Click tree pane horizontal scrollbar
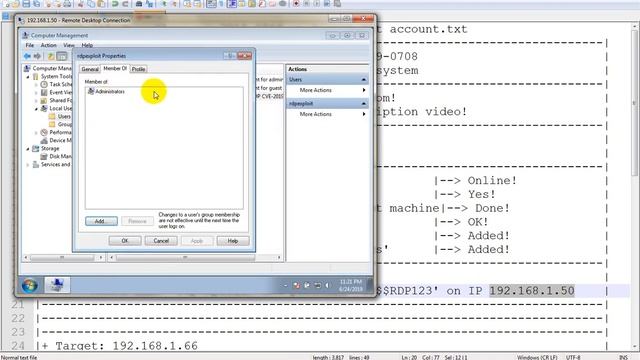Image resolution: width=640 pixels, height=360 pixels. coord(63,258)
